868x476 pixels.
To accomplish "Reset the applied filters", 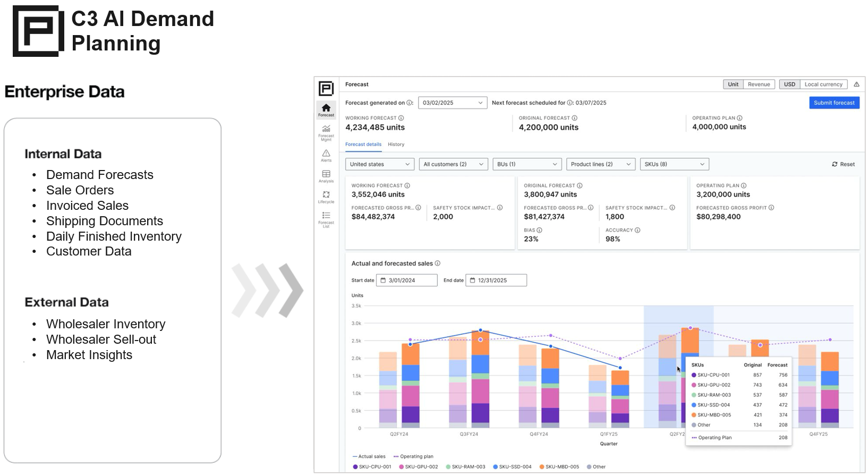I will [x=843, y=165].
